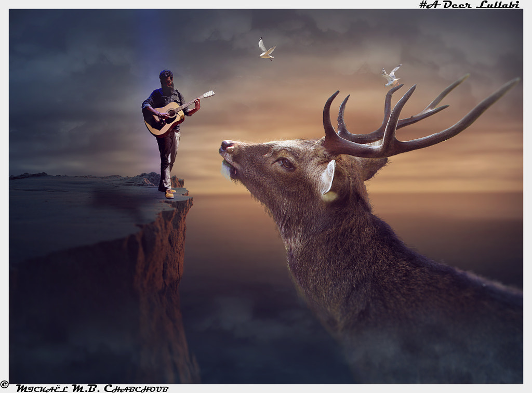The image size is (532, 393).
Task: Select the seagull flying at top center
Action: coord(267,49)
